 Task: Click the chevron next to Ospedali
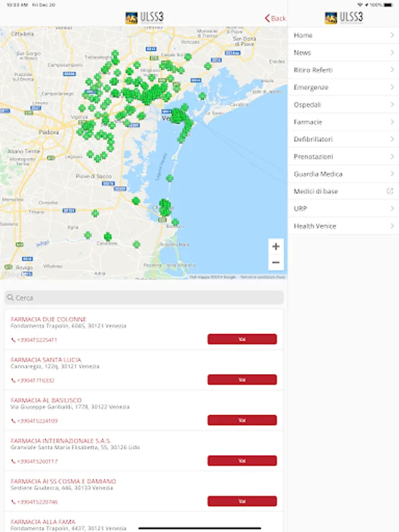[x=392, y=104]
